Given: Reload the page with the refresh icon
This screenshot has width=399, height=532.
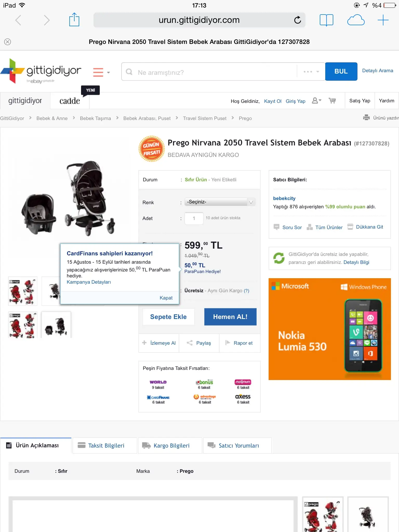Looking at the screenshot, I should (x=297, y=20).
